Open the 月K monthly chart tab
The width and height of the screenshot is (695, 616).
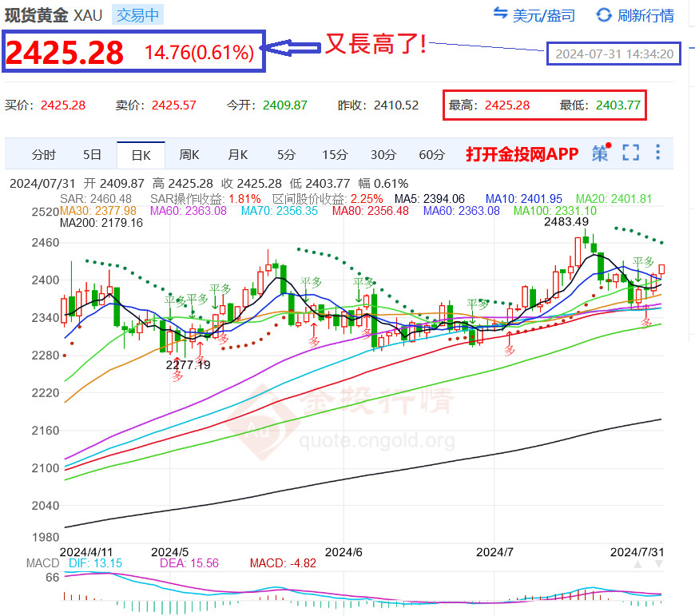click(x=238, y=155)
